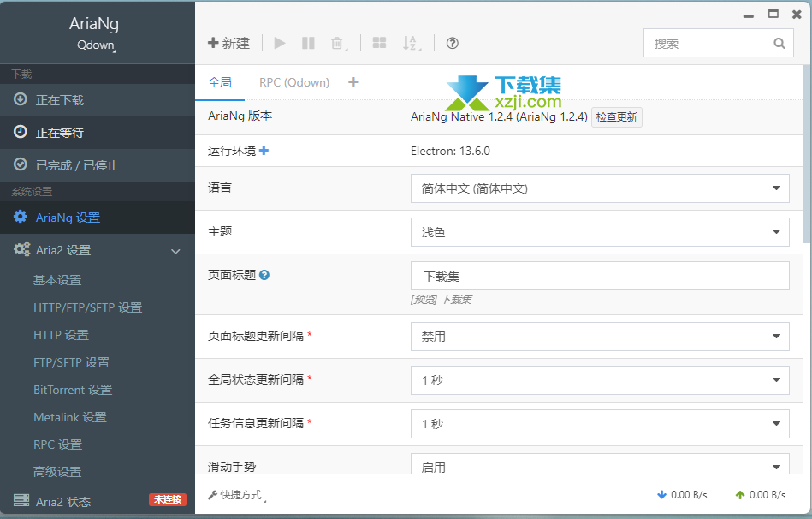
Task: Switch to the RPC (Qdown) tab
Action: 294,82
